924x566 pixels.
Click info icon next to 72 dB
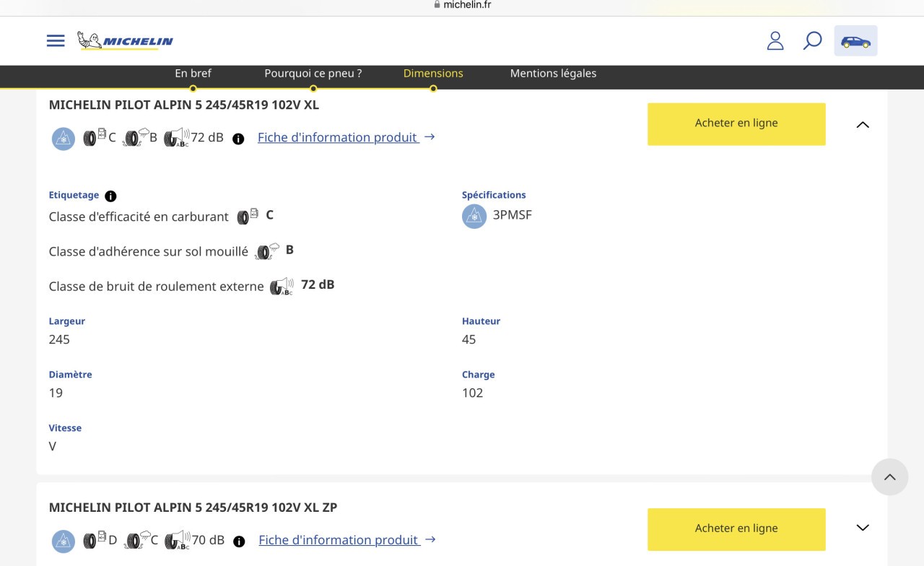click(x=239, y=139)
